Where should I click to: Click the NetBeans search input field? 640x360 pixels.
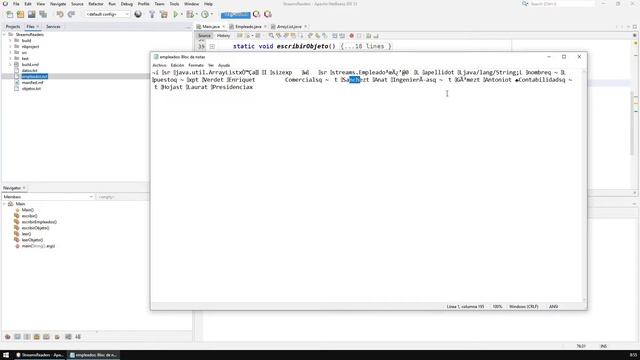(x=562, y=4)
